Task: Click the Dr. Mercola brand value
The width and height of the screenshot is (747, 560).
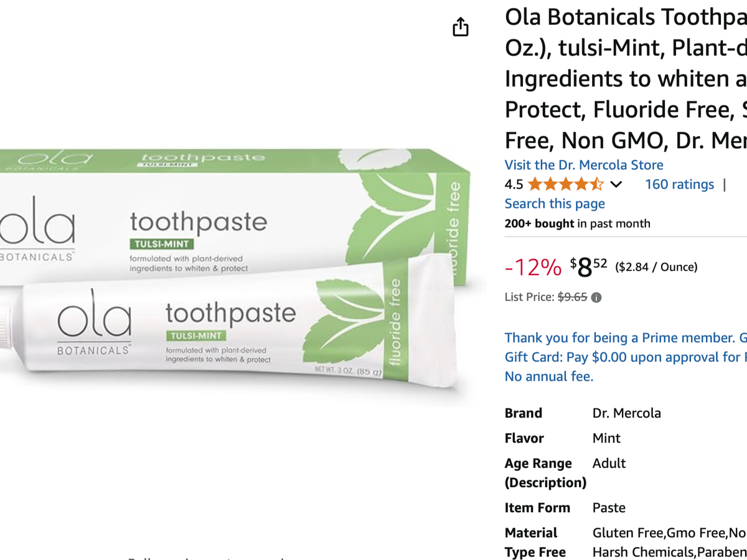Action: pos(626,413)
